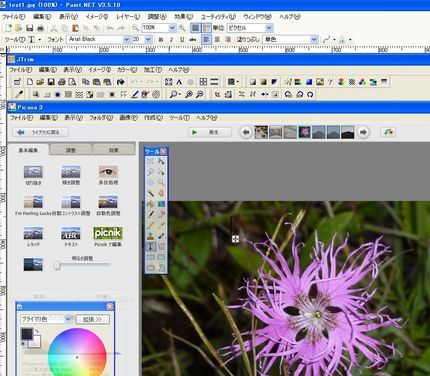Select the Clone Stamp tool in Tools window
This screenshot has height=376, width=430.
(x=151, y=236)
